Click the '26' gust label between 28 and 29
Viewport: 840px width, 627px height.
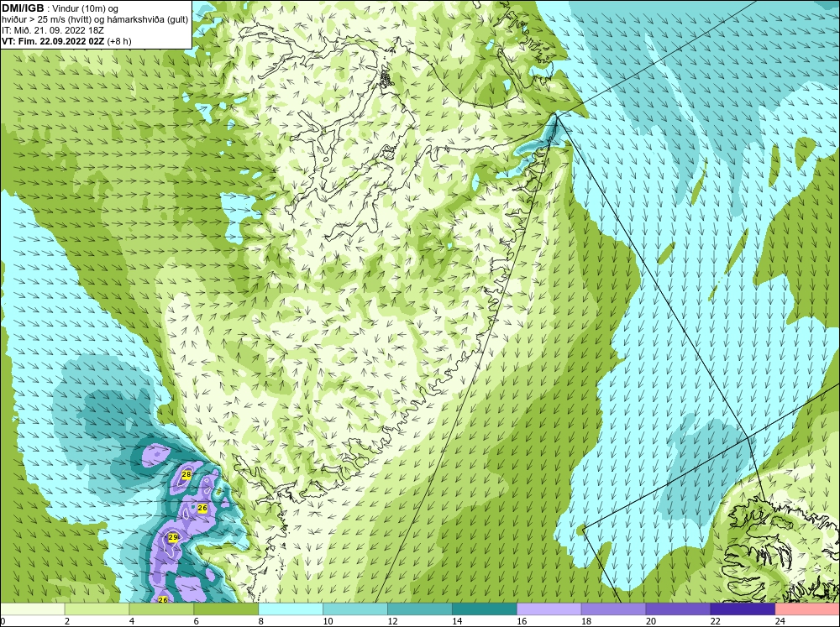(202, 508)
